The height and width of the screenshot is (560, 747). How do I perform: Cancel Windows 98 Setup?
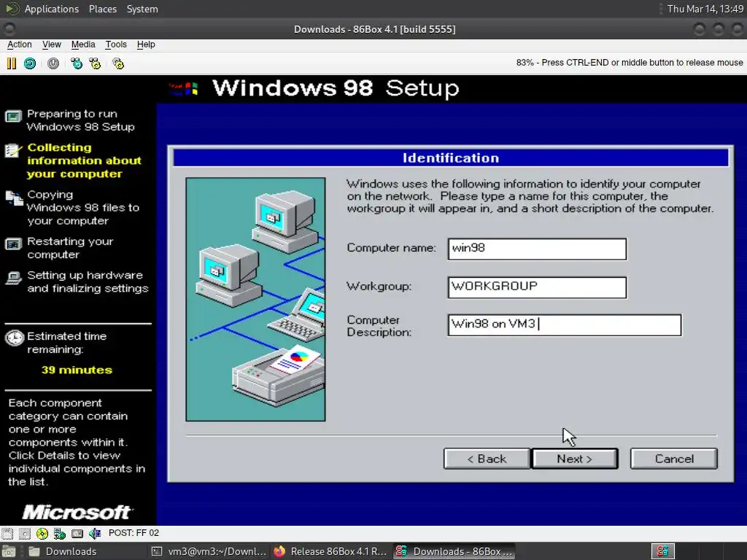(x=673, y=459)
